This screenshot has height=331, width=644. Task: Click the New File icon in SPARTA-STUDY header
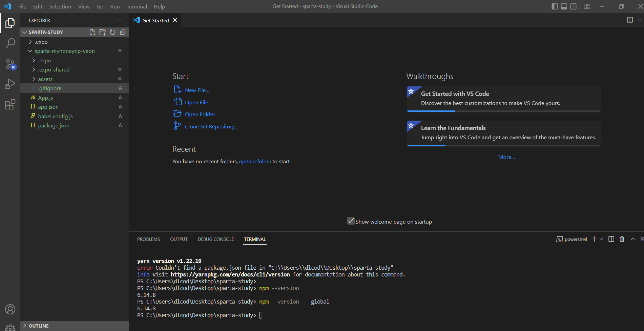point(92,32)
